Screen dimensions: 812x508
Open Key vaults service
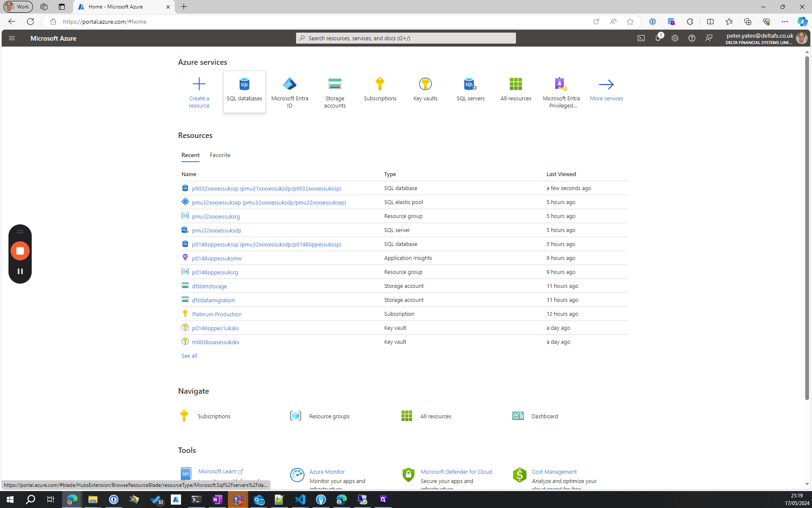coord(425,91)
